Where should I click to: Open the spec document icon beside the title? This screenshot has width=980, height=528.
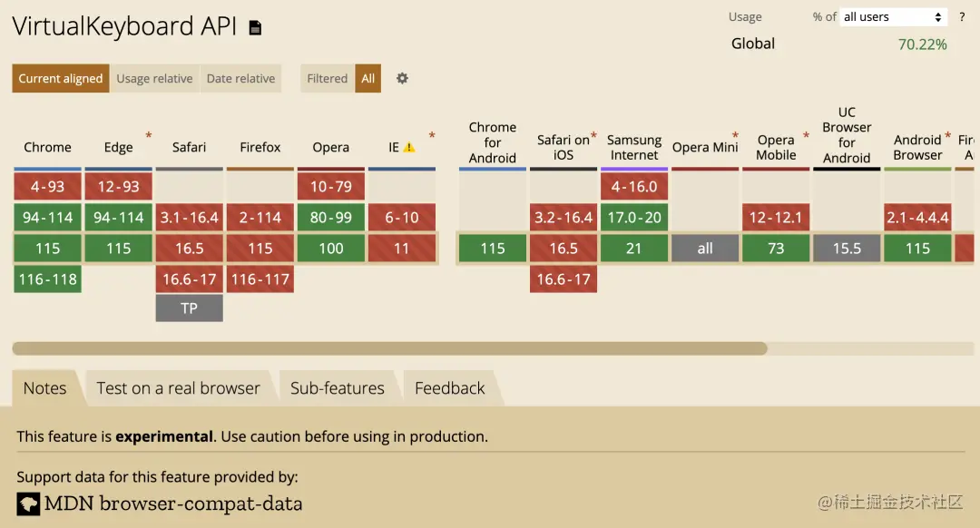(255, 27)
